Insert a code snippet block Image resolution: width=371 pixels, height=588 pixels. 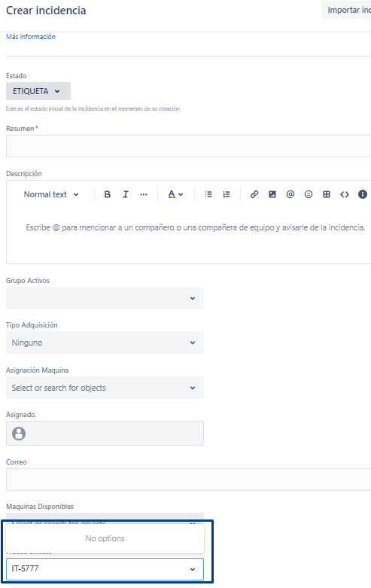click(x=345, y=194)
